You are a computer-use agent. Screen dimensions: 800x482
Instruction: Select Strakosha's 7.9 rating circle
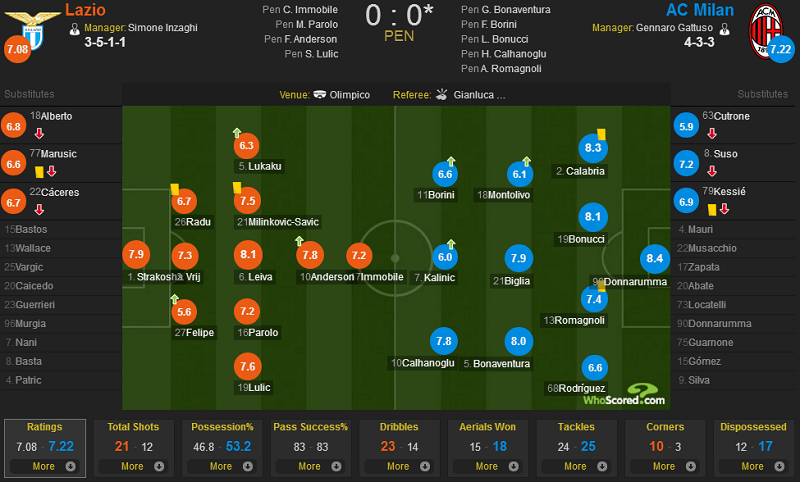pyautogui.click(x=136, y=254)
